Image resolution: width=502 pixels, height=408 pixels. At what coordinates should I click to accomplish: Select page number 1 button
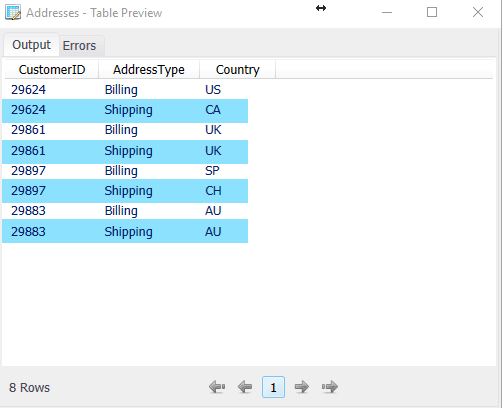tap(273, 387)
